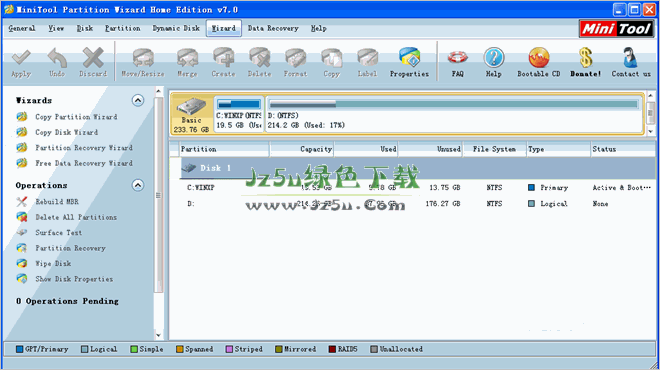Click the left sidebar scroll down arrow

click(159, 335)
